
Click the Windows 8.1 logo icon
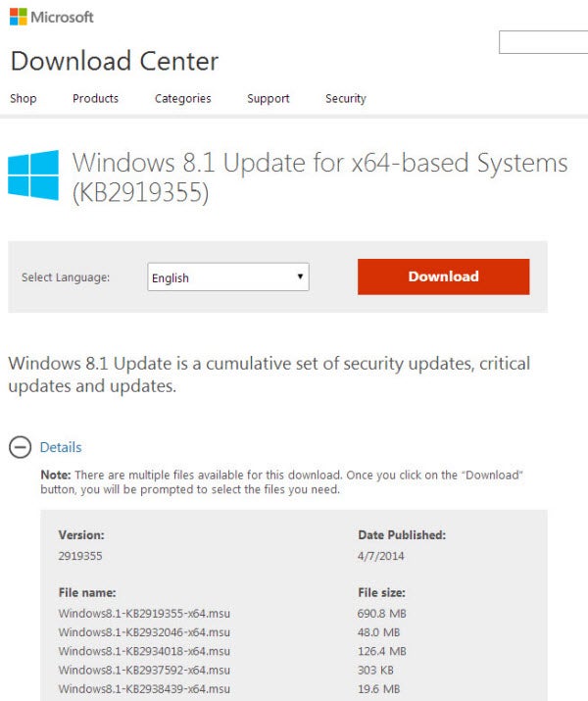point(32,175)
